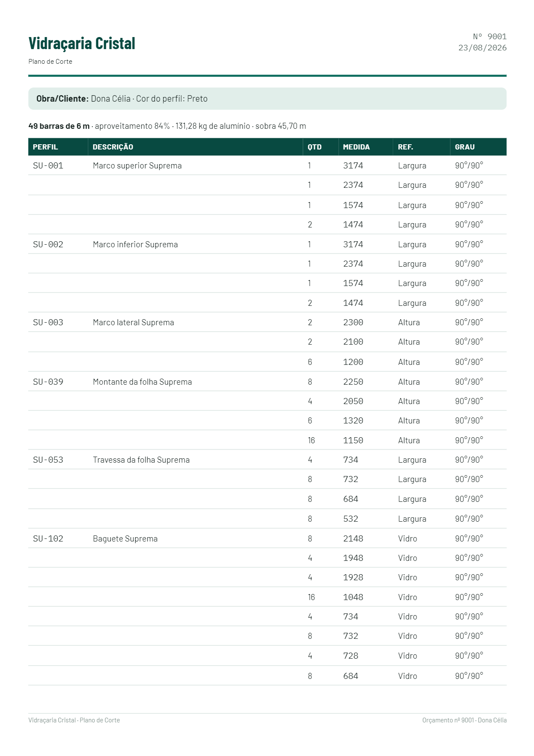The width and height of the screenshot is (534, 756).
Task: Select measure 1928 value
Action: [x=353, y=577]
